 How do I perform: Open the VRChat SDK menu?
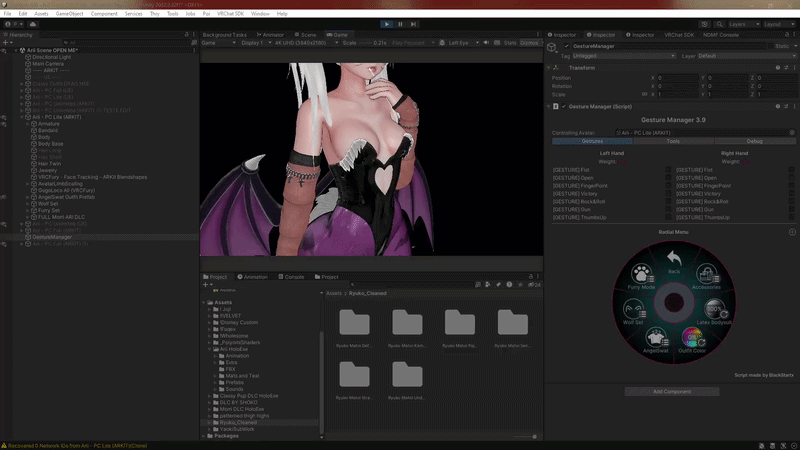click(230, 14)
